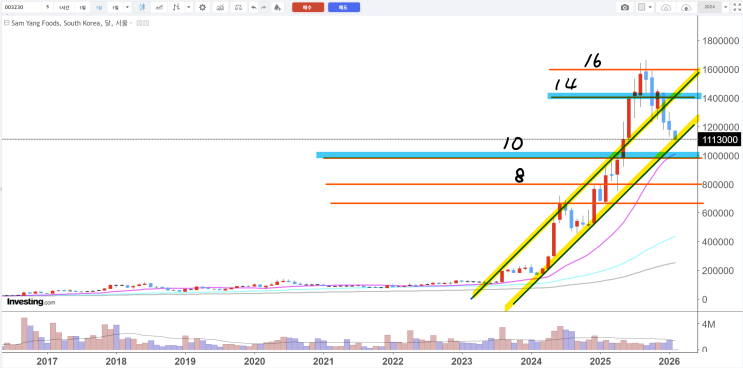The image size is (743, 368).
Task: Click the blue sell button
Action: [x=344, y=7]
